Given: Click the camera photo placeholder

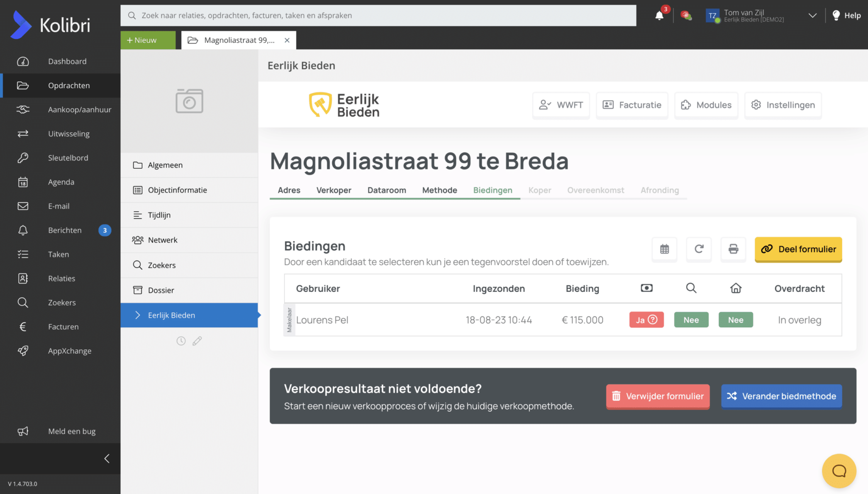Looking at the screenshot, I should click(x=189, y=101).
